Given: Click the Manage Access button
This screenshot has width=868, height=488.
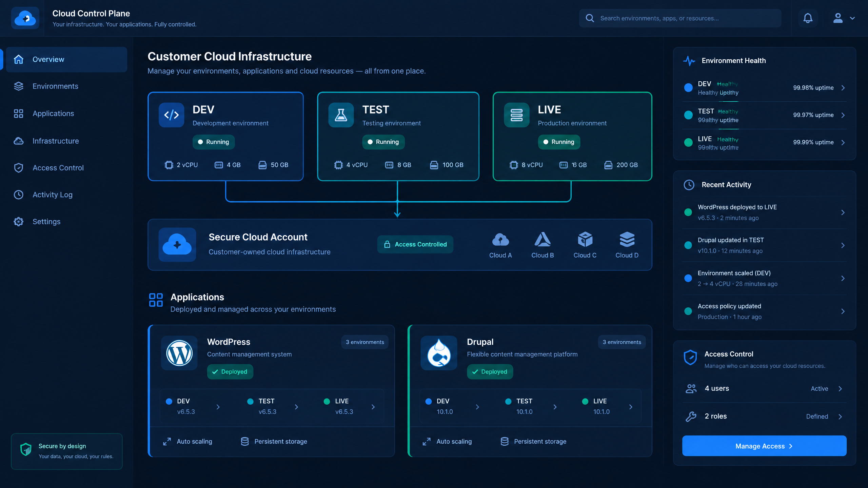Looking at the screenshot, I should 764,446.
